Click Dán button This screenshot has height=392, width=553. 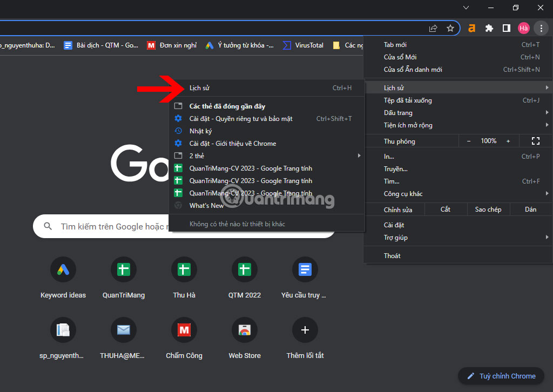(530, 209)
